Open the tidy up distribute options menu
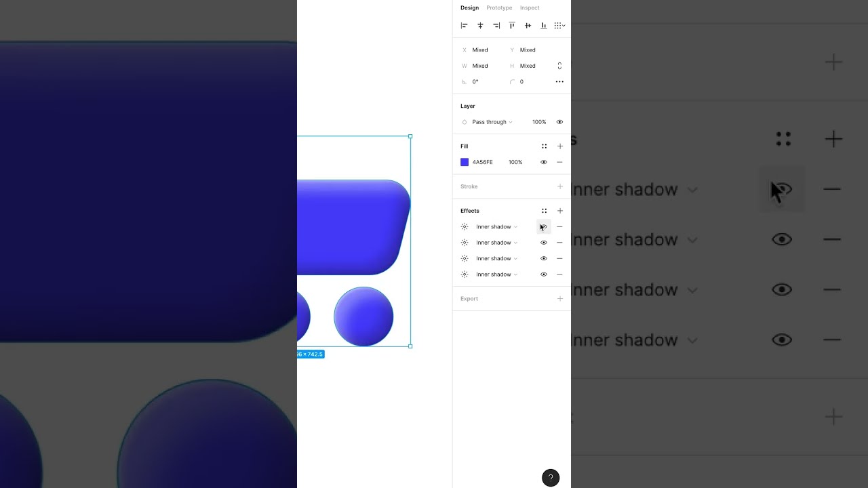This screenshot has width=868, height=488. pyautogui.click(x=559, y=26)
